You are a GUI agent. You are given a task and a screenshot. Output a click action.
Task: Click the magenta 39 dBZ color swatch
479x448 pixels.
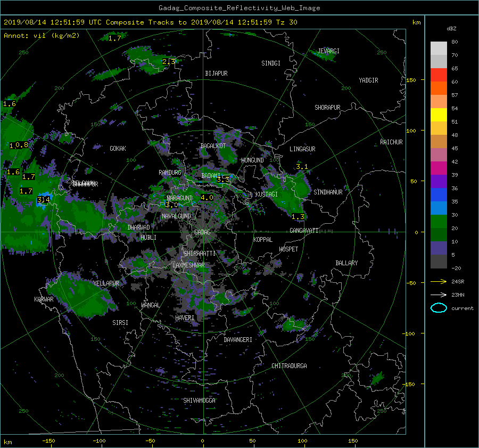coord(439,168)
